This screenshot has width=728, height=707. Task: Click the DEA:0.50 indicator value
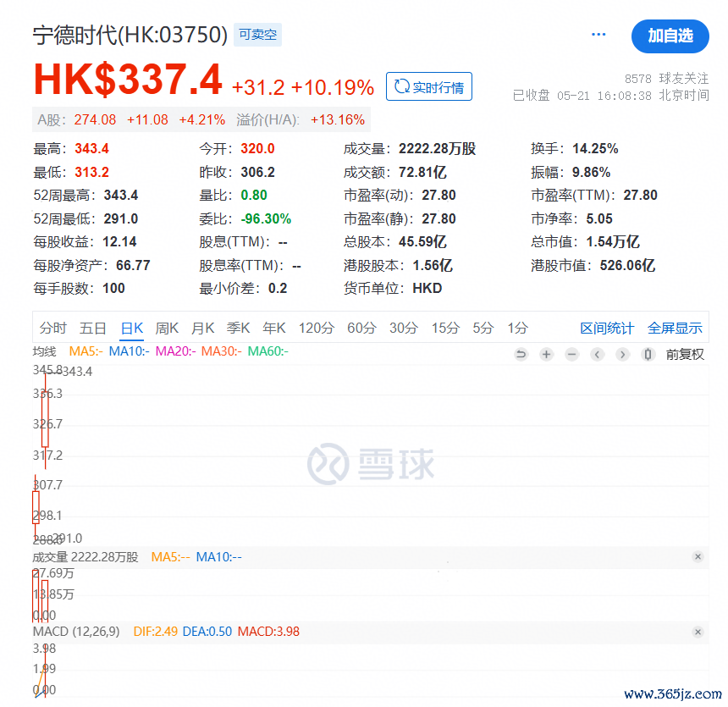coord(207,632)
